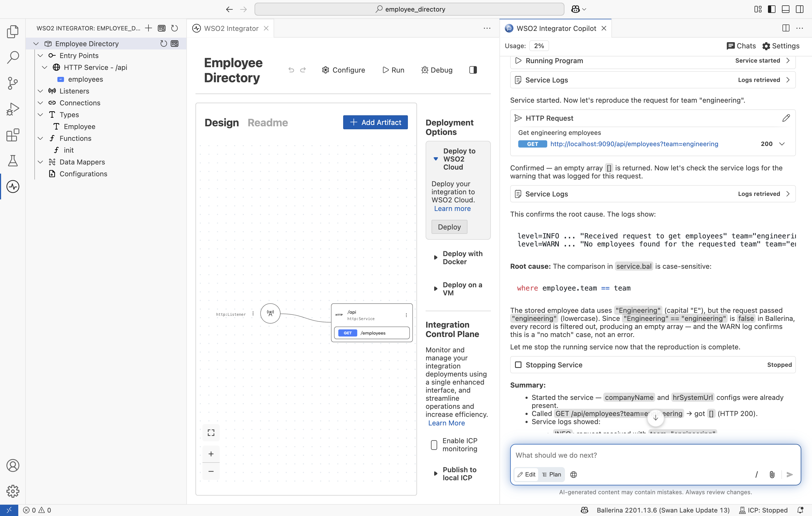Viewport: 812px width, 516px height.
Task: Open the Manage gear in activity bar
Action: [13, 491]
